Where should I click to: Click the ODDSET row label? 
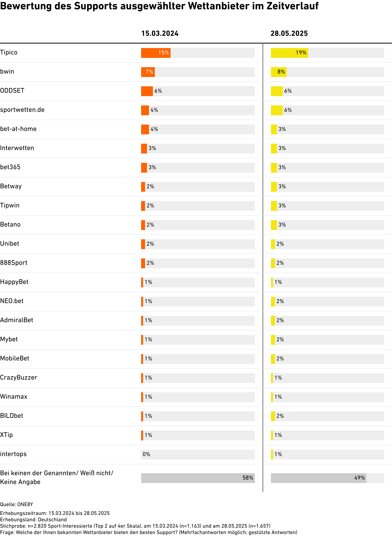click(x=12, y=91)
